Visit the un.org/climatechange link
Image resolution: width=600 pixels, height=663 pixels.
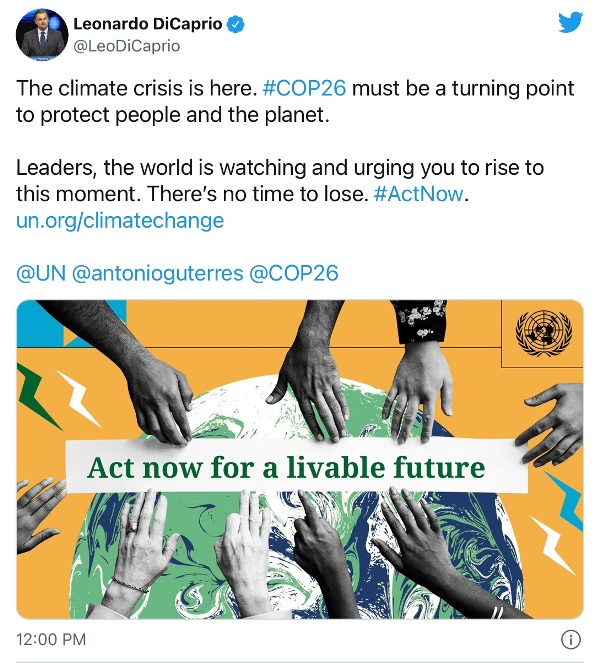coord(120,219)
